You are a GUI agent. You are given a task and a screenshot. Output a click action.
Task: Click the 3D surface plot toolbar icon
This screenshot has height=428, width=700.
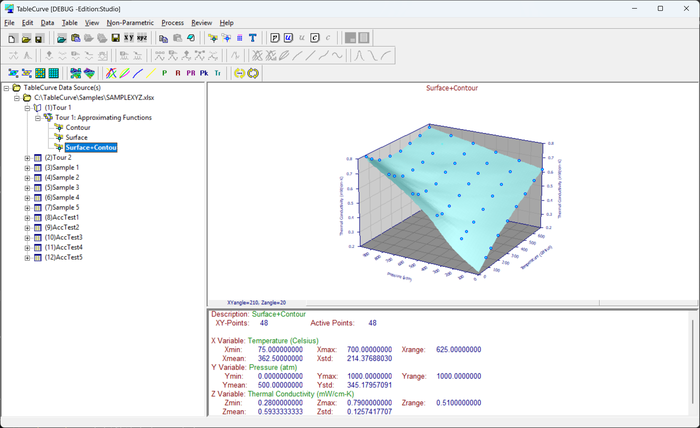click(89, 73)
